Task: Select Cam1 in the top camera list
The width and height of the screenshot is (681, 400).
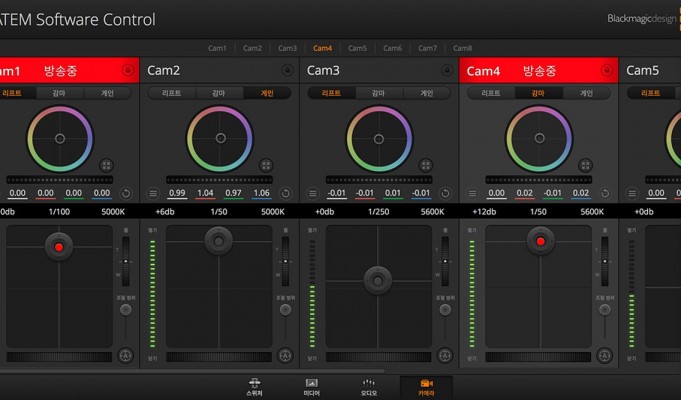Action: pos(217,48)
